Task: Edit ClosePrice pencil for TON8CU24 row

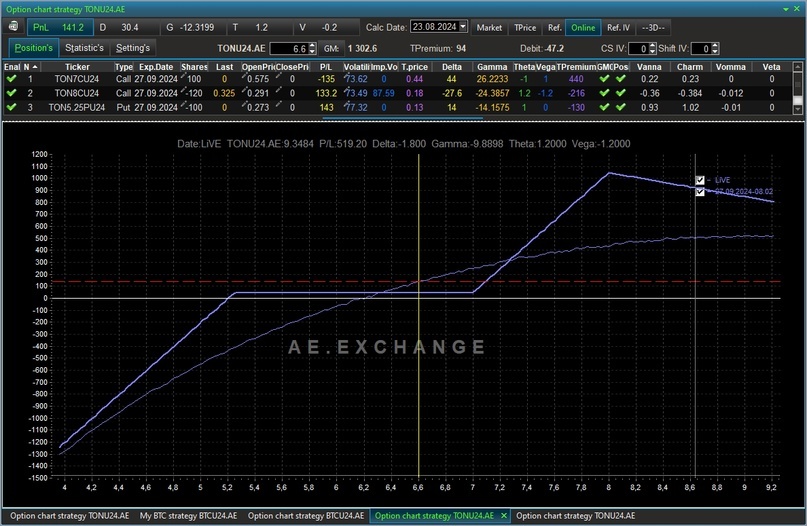Action: click(278, 90)
